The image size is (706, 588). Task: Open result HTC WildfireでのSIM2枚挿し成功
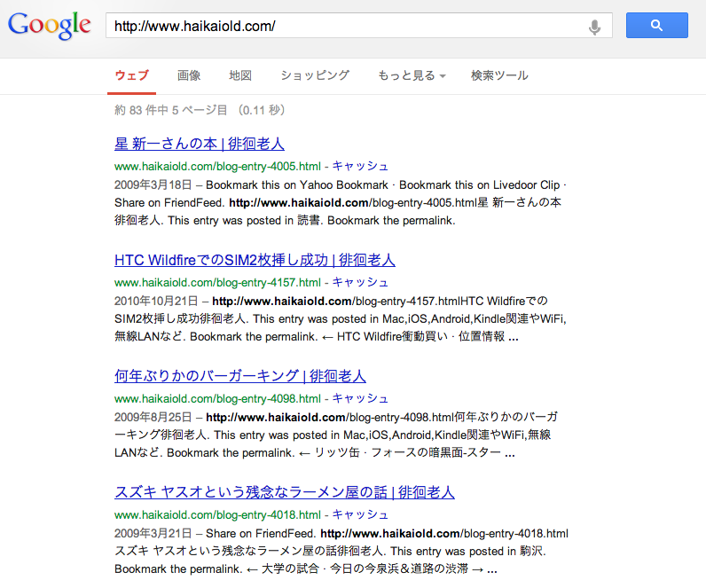pos(255,260)
